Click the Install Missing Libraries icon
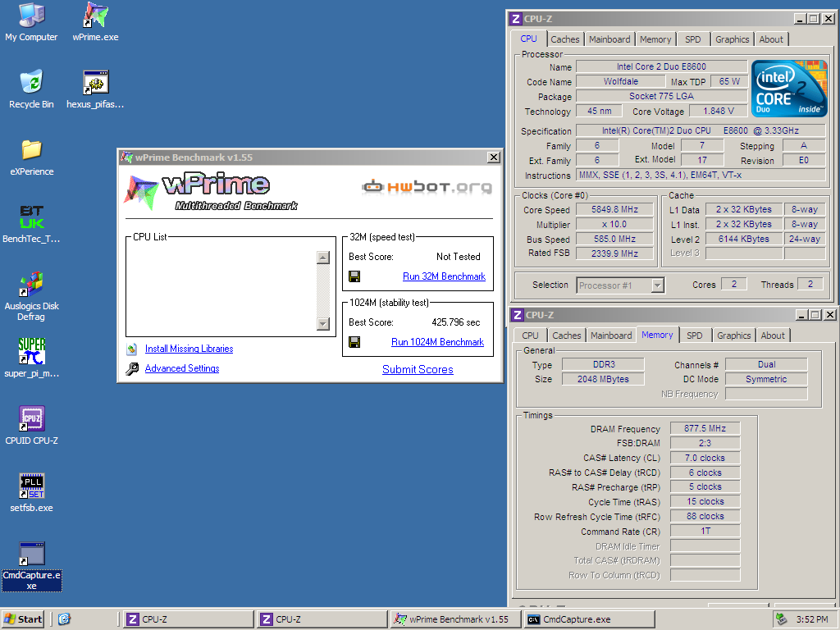The width and height of the screenshot is (840, 630). (132, 349)
